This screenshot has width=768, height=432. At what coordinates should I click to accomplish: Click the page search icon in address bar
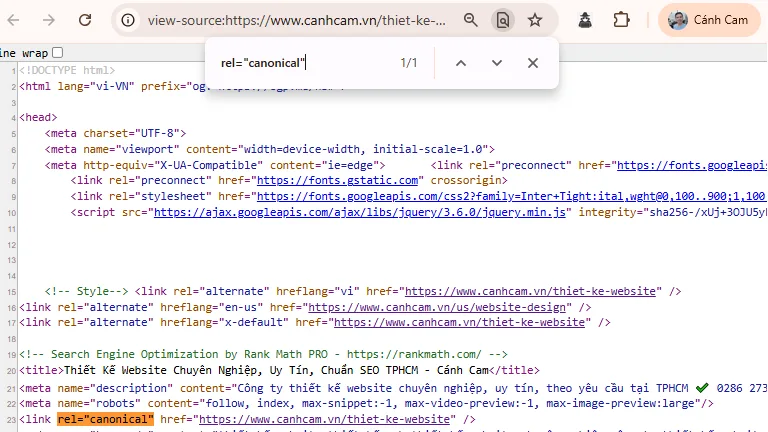(x=503, y=20)
